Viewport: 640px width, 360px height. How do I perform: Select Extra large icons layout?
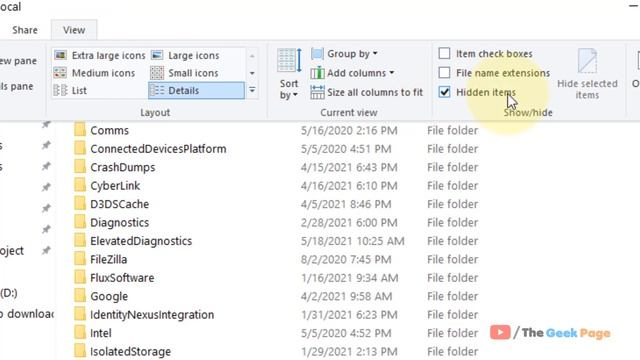[100, 55]
